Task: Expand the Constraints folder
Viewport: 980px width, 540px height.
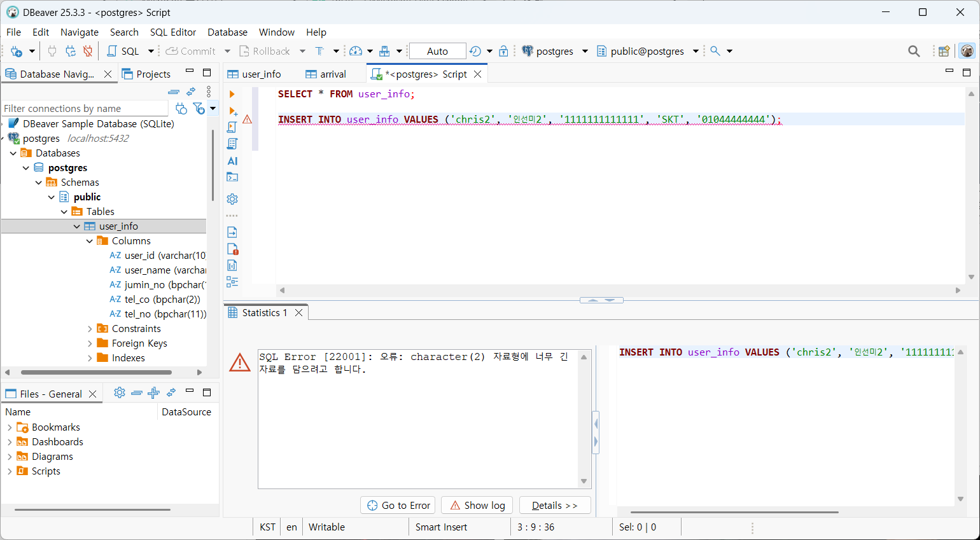Action: click(x=90, y=329)
